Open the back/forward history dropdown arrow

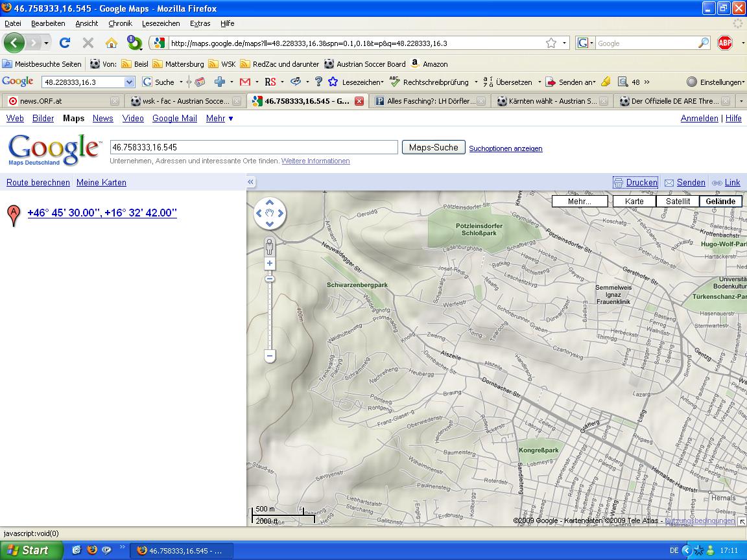[46, 43]
